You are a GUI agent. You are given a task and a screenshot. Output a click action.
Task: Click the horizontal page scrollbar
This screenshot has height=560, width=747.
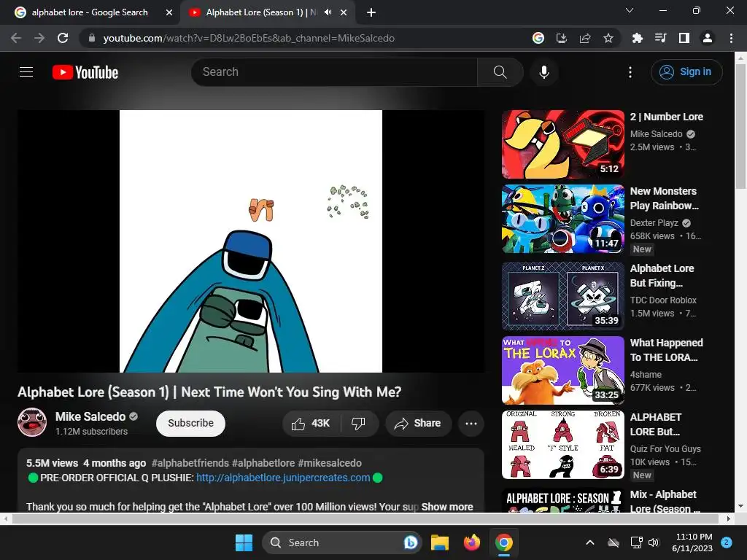pos(367,518)
